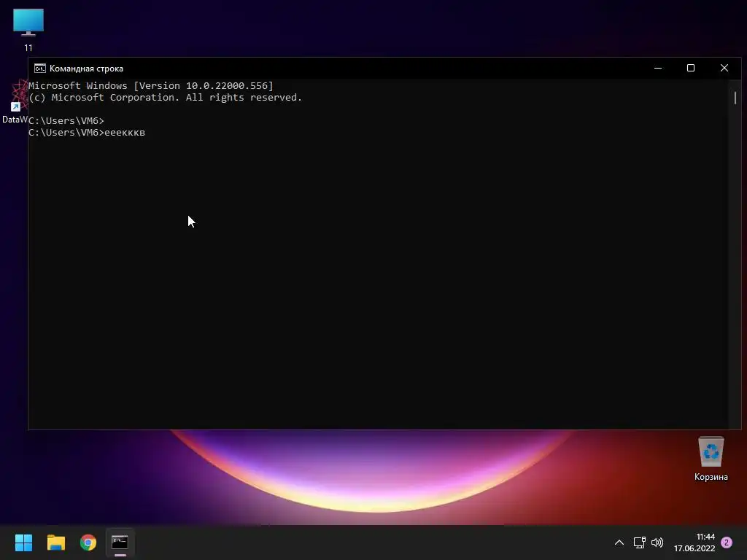The width and height of the screenshot is (747, 560).
Task: Open the 11:44 clock and date
Action: point(694,542)
